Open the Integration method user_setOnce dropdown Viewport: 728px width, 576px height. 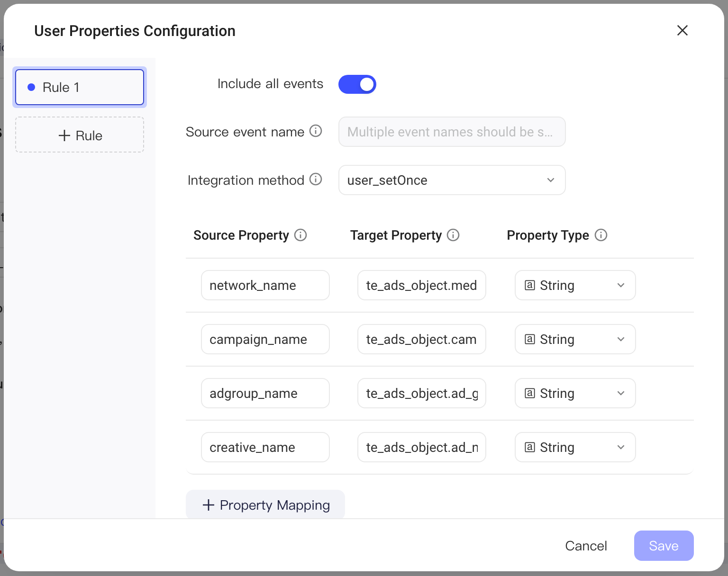452,180
